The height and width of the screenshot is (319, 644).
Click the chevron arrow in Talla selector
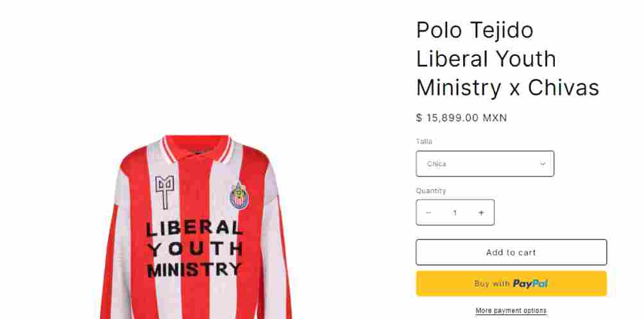click(543, 164)
